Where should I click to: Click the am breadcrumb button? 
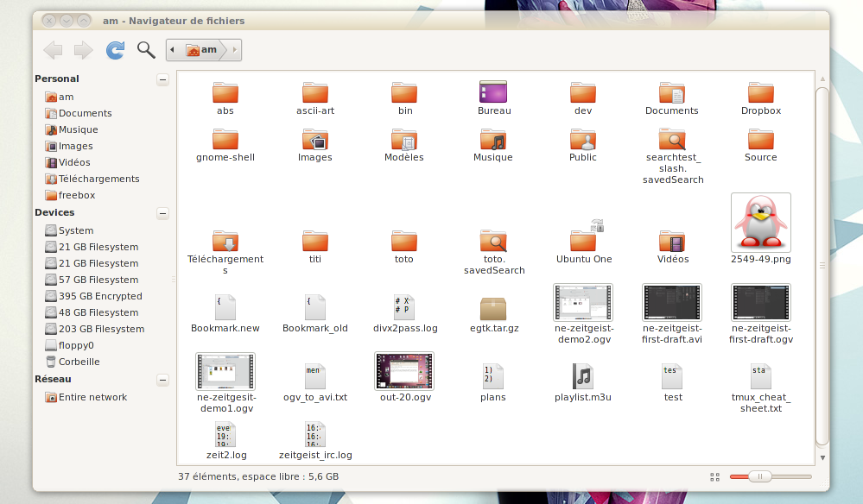coord(205,50)
